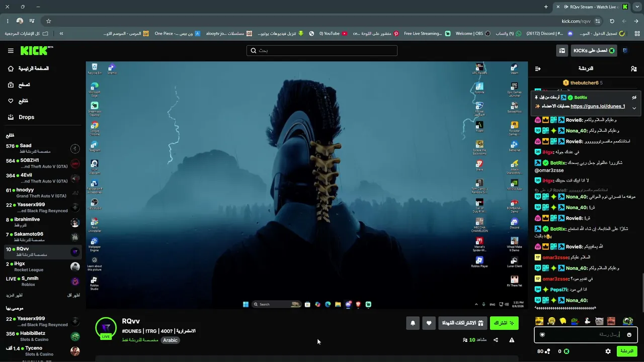The width and height of the screenshot is (644, 362).
Task: Click the KICKs balance showing 0
Action: 563,351
